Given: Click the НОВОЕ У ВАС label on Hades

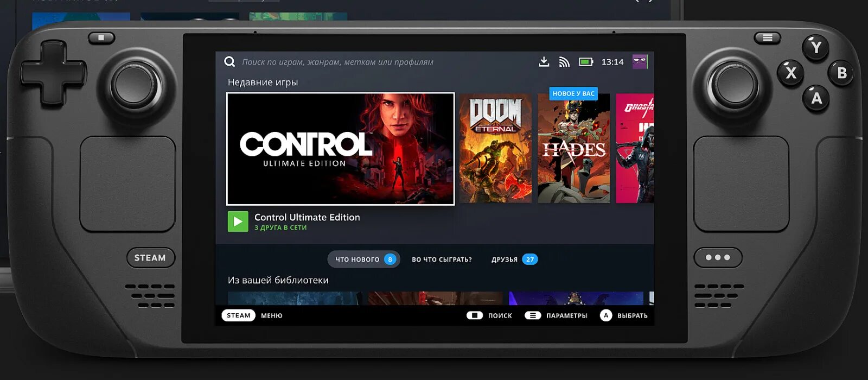Looking at the screenshot, I should (x=573, y=93).
